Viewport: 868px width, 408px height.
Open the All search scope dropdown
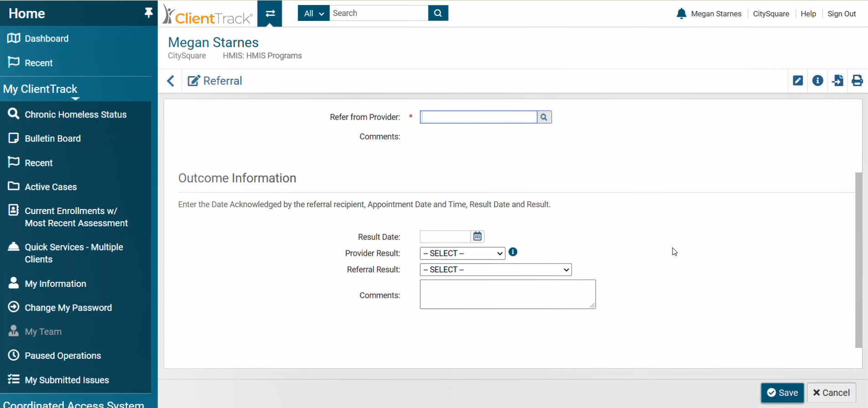(x=313, y=13)
